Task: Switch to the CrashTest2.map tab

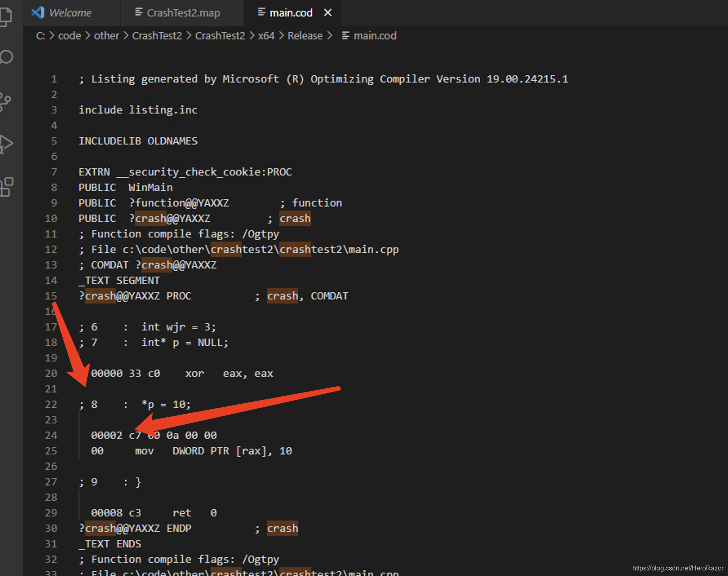Action: [x=183, y=13]
